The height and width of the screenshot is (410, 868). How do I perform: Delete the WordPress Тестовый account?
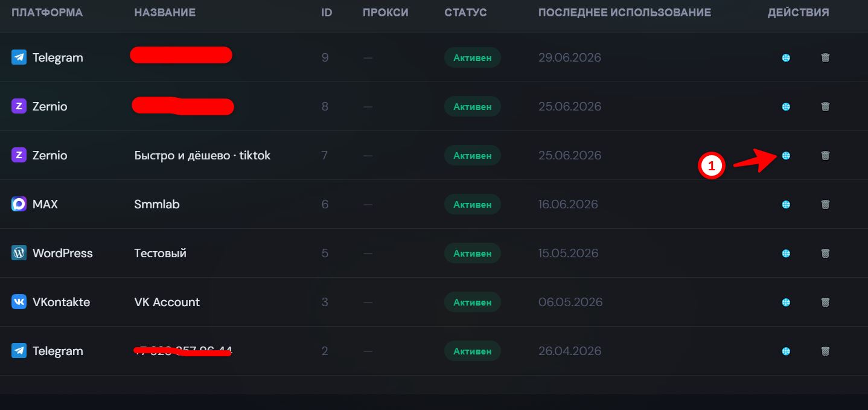click(825, 253)
